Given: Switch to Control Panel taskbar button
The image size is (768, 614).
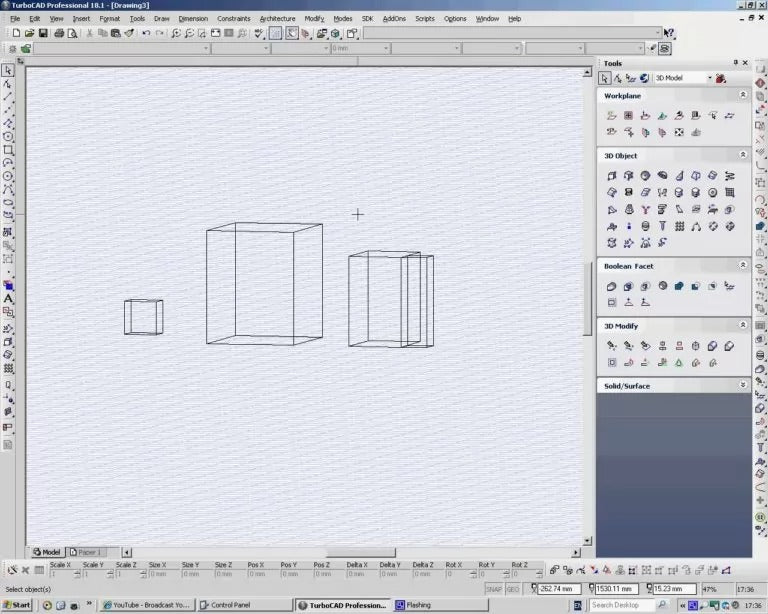Looking at the screenshot, I should point(243,605).
